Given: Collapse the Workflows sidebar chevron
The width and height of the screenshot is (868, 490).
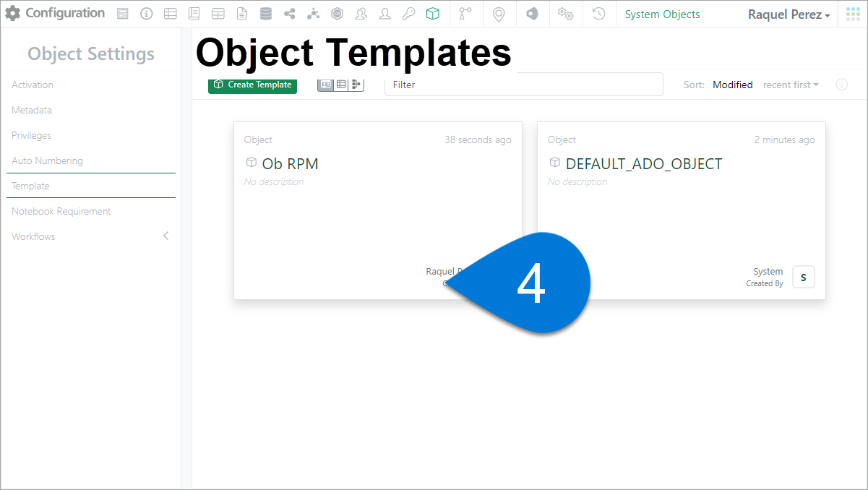Looking at the screenshot, I should (x=166, y=236).
